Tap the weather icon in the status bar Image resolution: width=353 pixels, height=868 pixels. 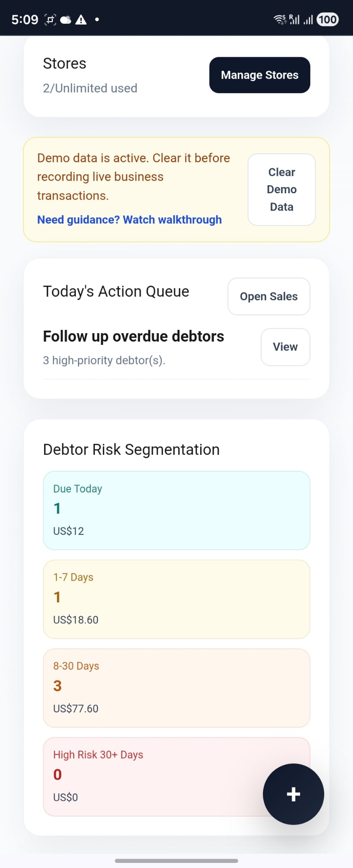click(x=66, y=19)
